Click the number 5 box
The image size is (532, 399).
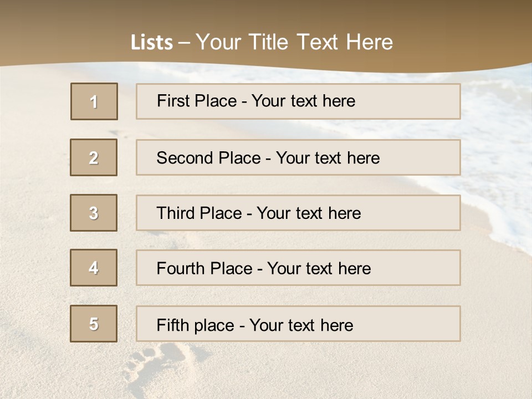coord(94,324)
